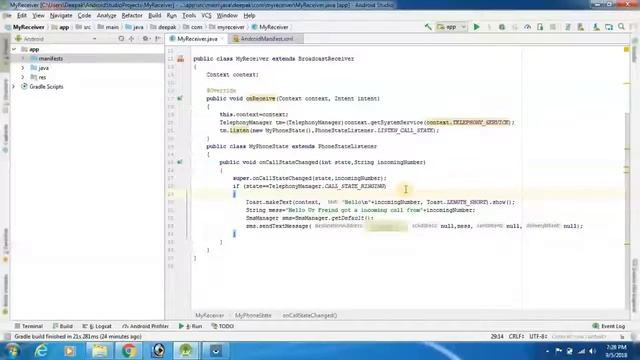Screen dimensions: 640x360
Task: Switch to AndroidManifest.xml editor tab
Action: [266, 39]
